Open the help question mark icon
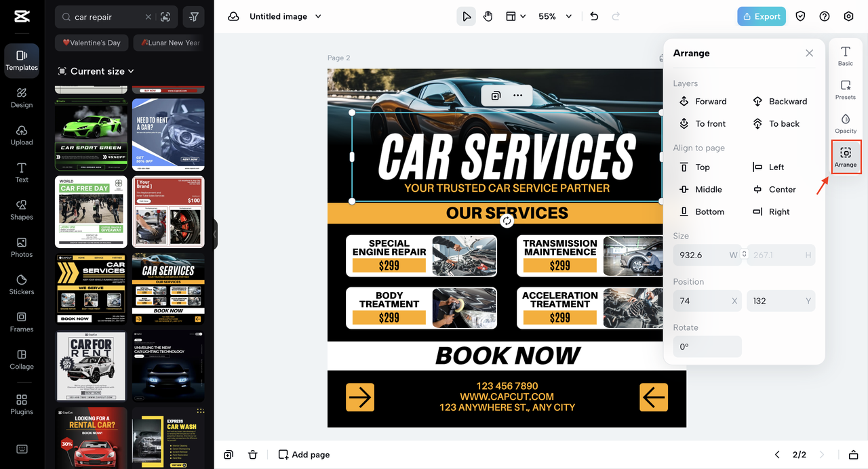Viewport: 868px width, 469px height. pos(825,16)
